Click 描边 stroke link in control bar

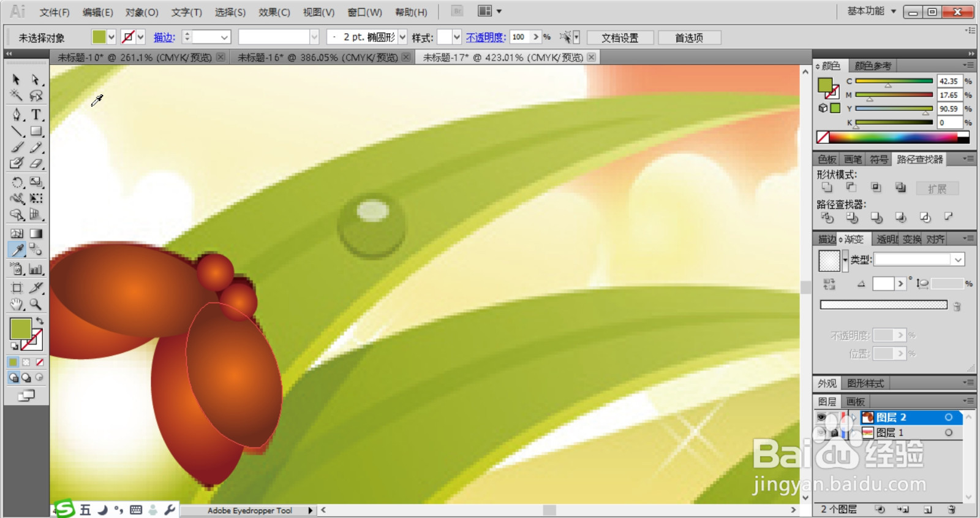(164, 37)
